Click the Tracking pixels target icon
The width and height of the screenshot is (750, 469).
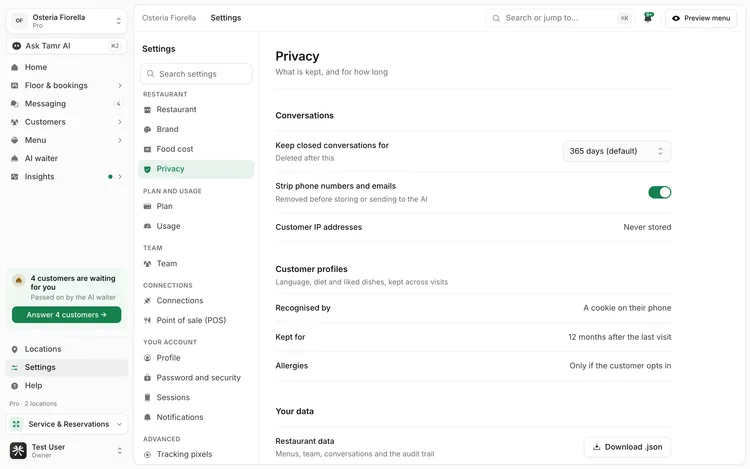pos(147,454)
